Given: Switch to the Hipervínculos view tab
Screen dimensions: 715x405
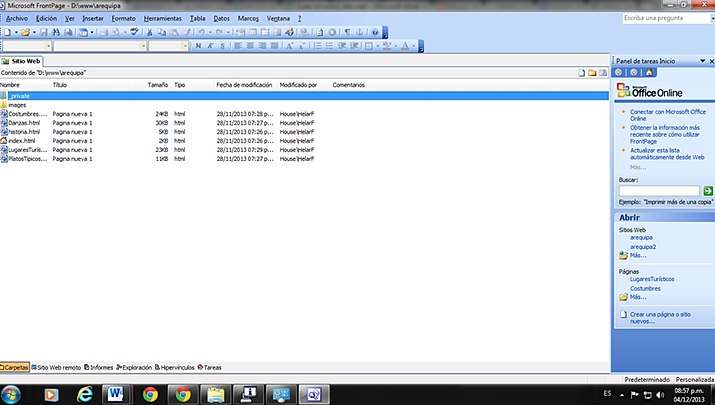Looking at the screenshot, I should click(x=175, y=367).
